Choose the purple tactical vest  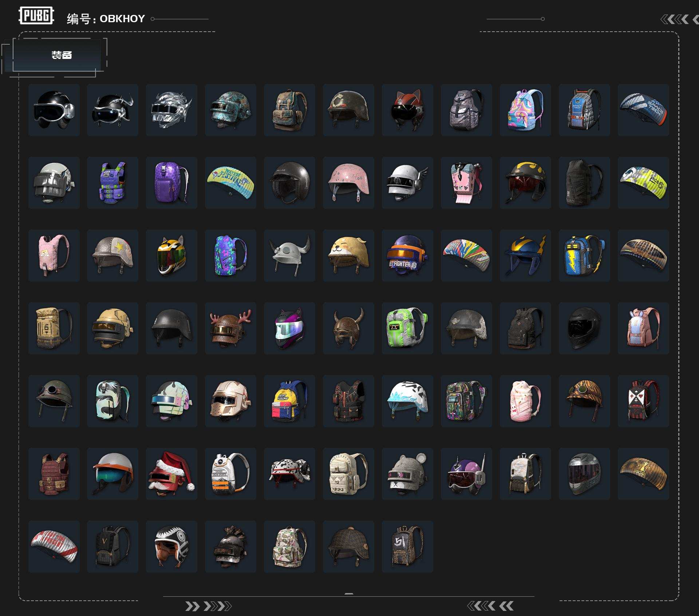pyautogui.click(x=112, y=183)
